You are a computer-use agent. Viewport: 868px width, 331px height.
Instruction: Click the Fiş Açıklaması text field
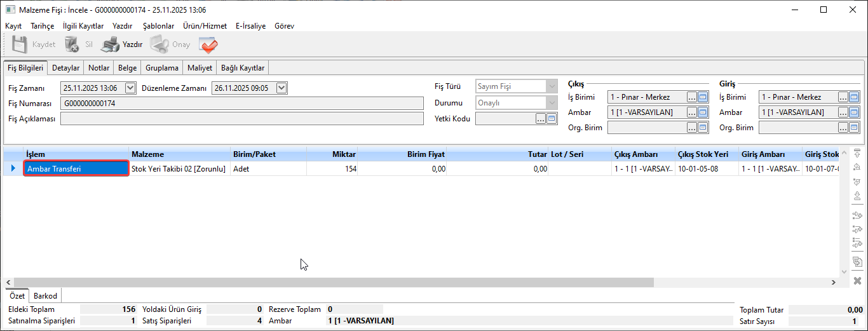click(241, 119)
